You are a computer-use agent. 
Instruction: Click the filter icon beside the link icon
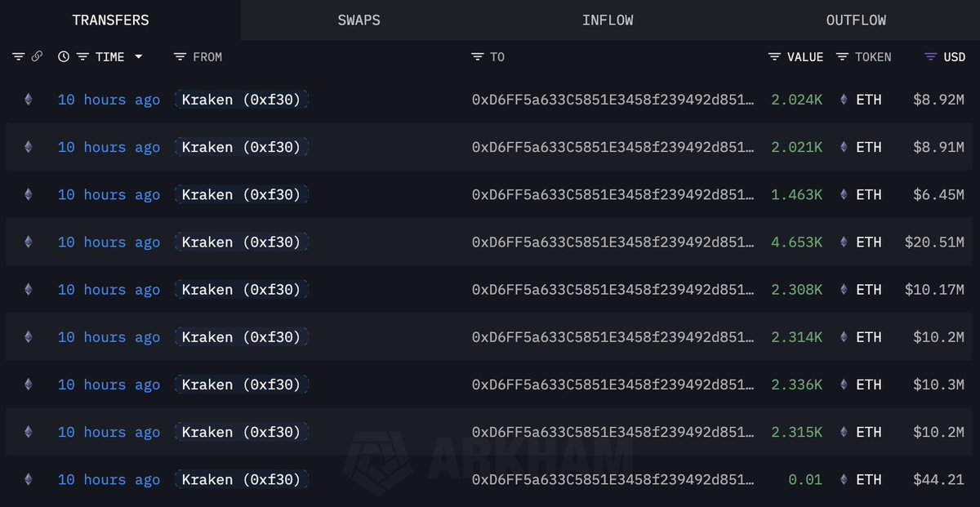pos(19,57)
